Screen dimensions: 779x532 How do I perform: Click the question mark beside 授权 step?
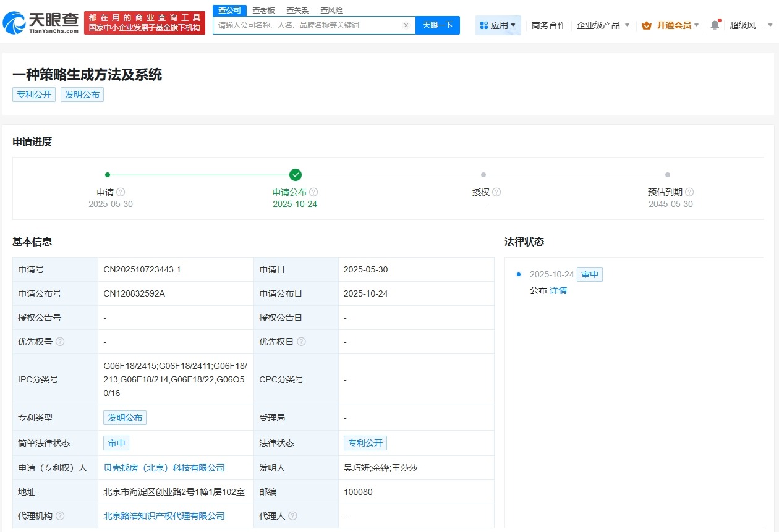498,192
